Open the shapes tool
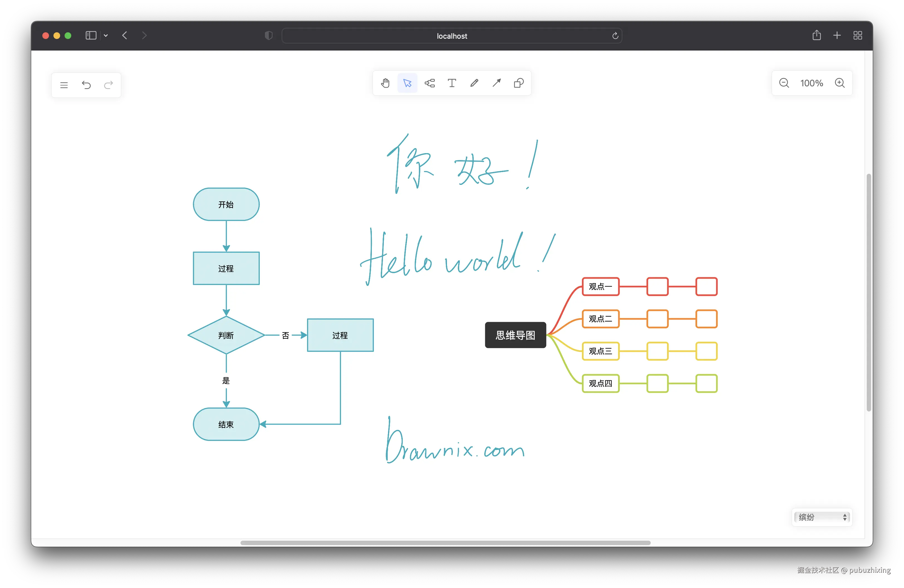904x588 pixels. click(x=519, y=83)
